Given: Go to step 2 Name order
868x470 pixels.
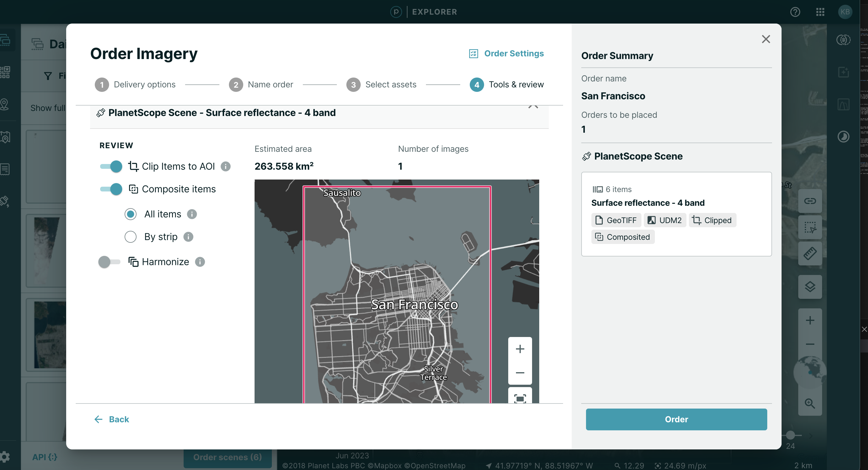Looking at the screenshot, I should pos(261,85).
